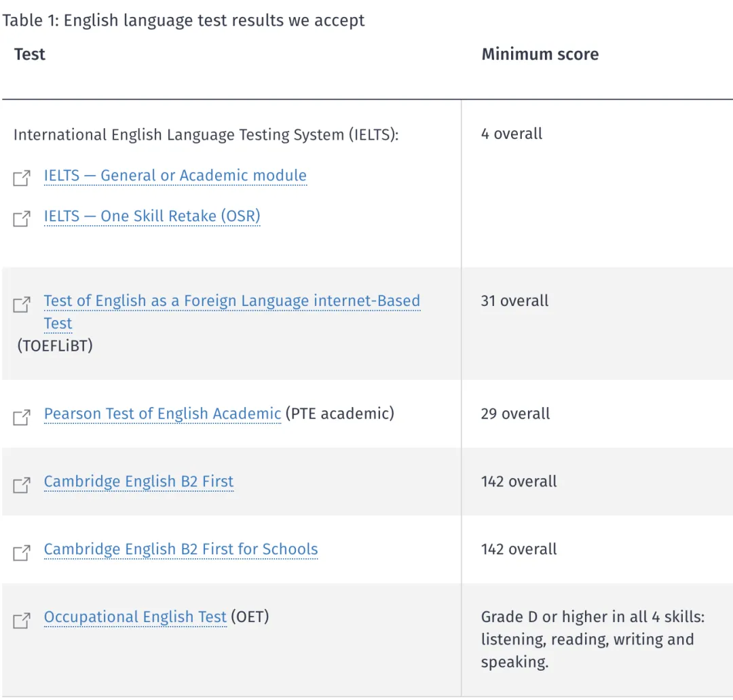Click the '(OET)' abbreviation text
The height and width of the screenshot is (700, 733).
pyautogui.click(x=250, y=617)
